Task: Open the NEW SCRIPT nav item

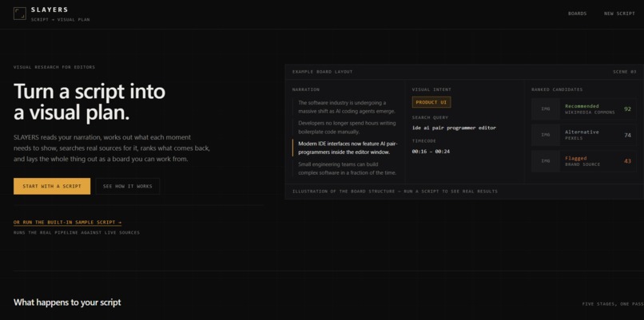Action: point(619,14)
